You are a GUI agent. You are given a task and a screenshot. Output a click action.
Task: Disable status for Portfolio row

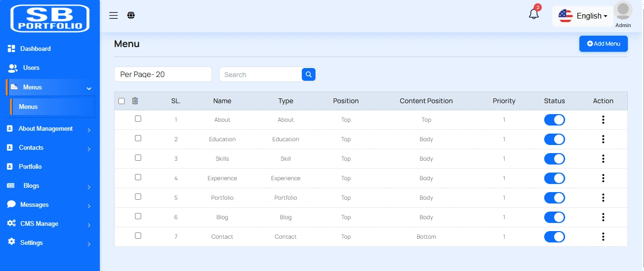(x=554, y=198)
